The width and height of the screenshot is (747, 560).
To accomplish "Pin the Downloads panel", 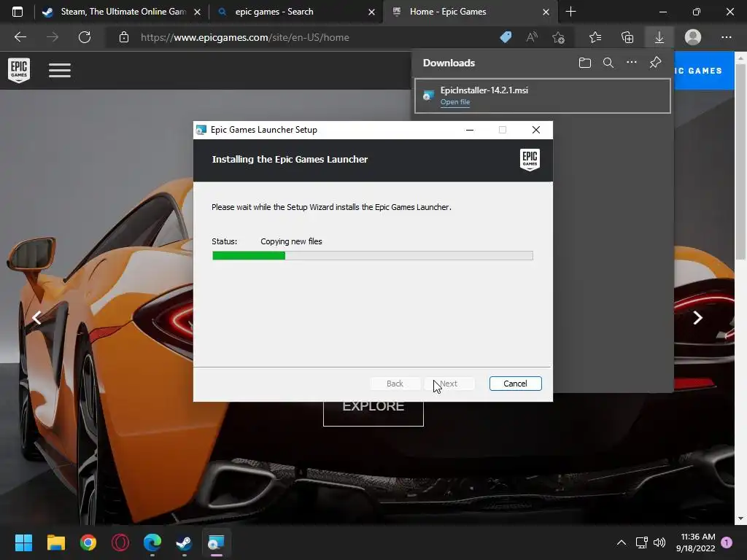I will (655, 63).
